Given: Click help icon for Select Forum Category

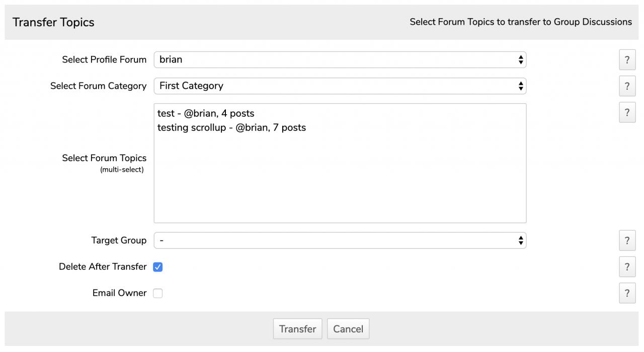Looking at the screenshot, I should click(627, 86).
